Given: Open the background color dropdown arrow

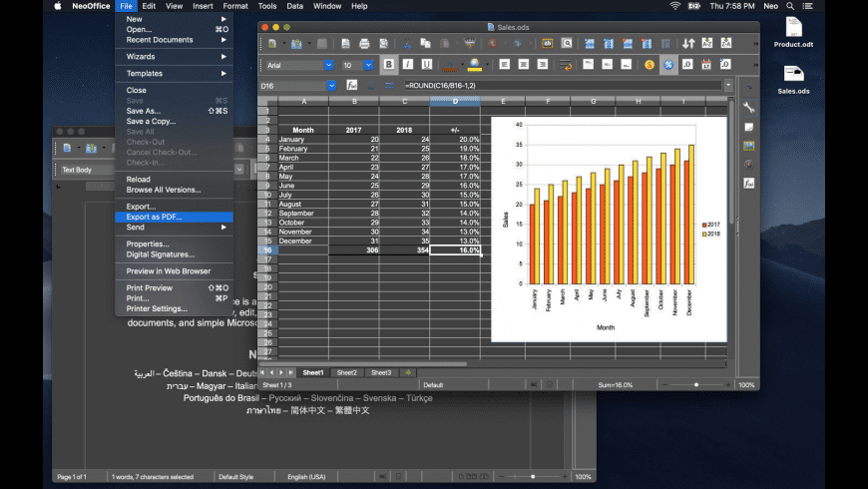Looking at the screenshot, I should tap(487, 65).
